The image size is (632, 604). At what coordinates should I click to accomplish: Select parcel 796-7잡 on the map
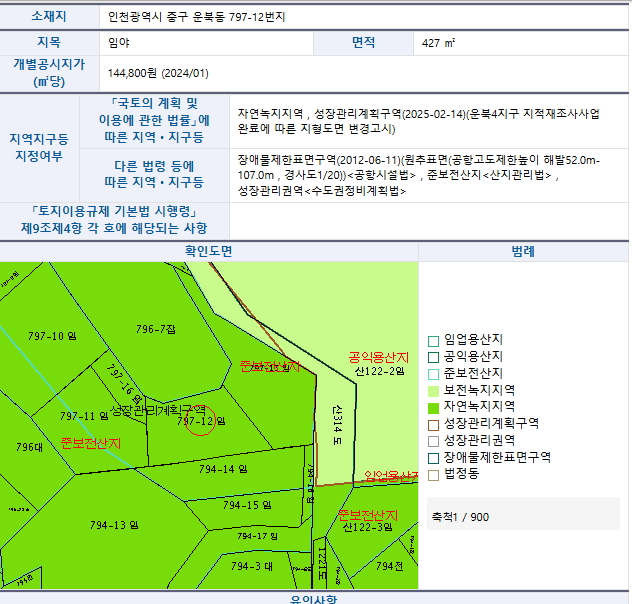(156, 329)
